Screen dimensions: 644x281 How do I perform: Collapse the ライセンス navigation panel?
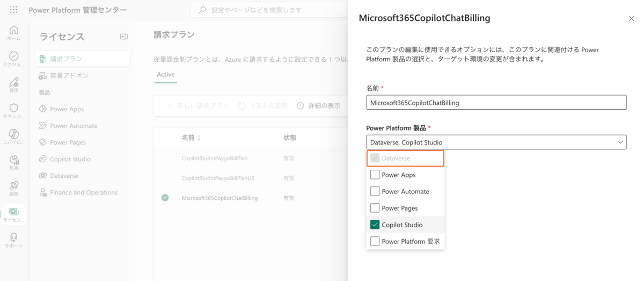point(123,37)
